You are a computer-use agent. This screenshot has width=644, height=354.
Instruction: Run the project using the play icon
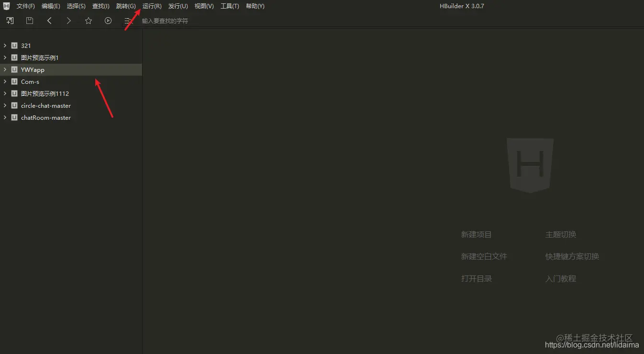point(108,21)
